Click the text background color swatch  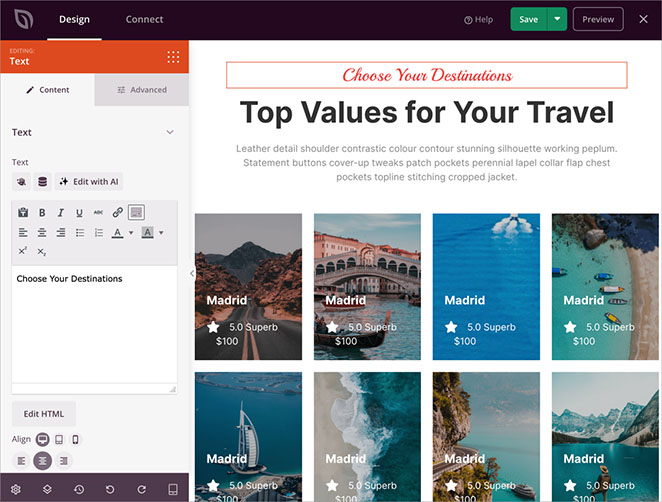click(147, 233)
